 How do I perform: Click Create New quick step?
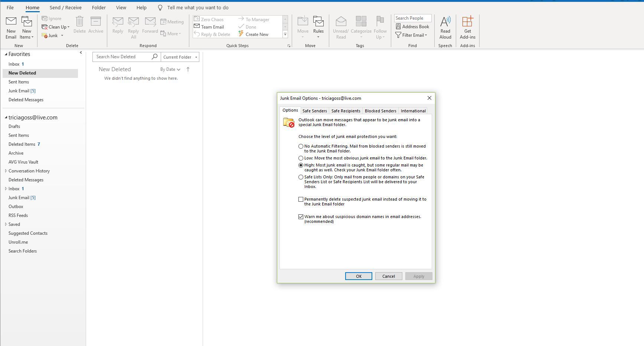(254, 34)
